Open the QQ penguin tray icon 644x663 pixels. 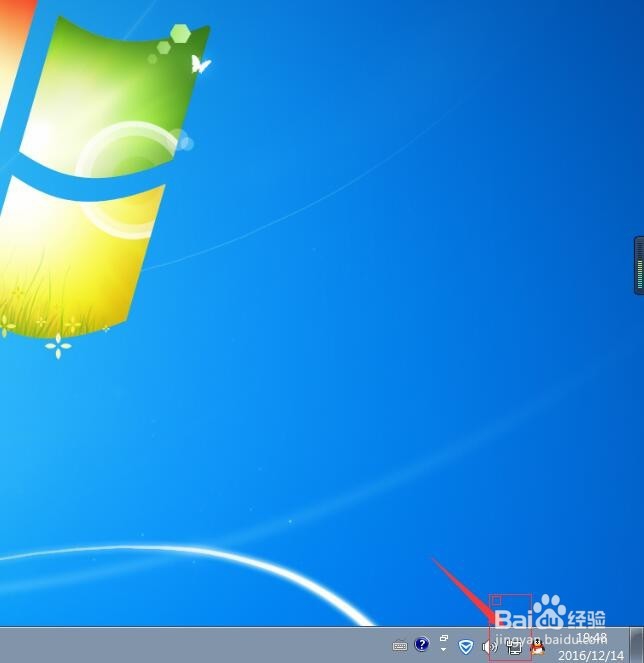(x=537, y=647)
